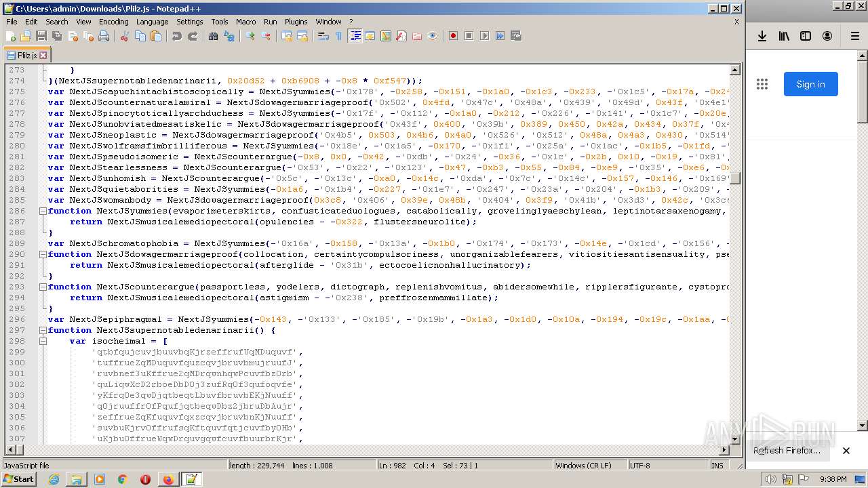Viewport: 868px width, 488px height.
Task: Undo the last edit
Action: point(176,36)
